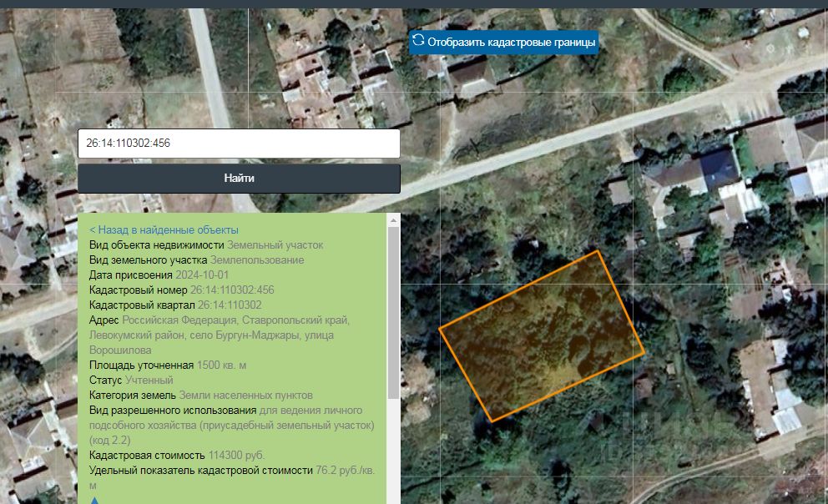The image size is (828, 504).
Task: Open '< Назад в найденные объекты' link
Action: point(164,230)
